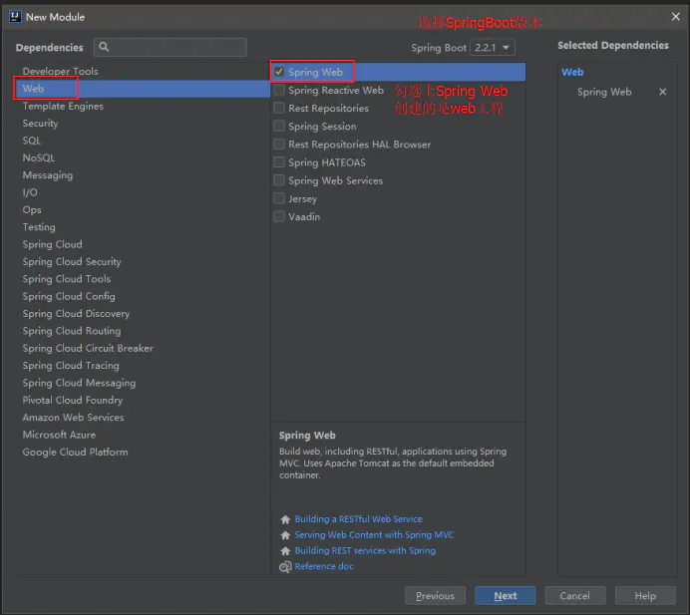Select the Spring Web Services checkbox
Image resolution: width=690 pixels, height=616 pixels.
(279, 180)
